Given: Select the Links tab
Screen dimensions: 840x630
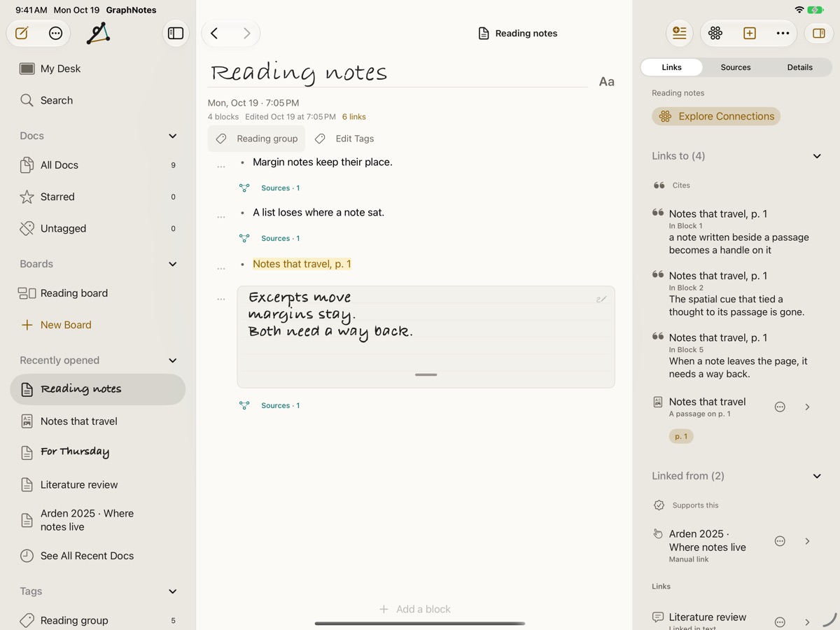Looking at the screenshot, I should tap(671, 67).
